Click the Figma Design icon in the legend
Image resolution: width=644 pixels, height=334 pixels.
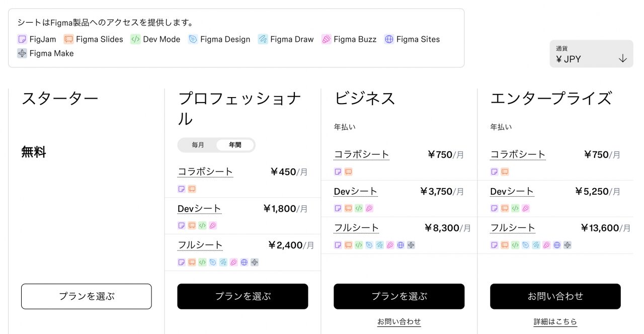[193, 39]
